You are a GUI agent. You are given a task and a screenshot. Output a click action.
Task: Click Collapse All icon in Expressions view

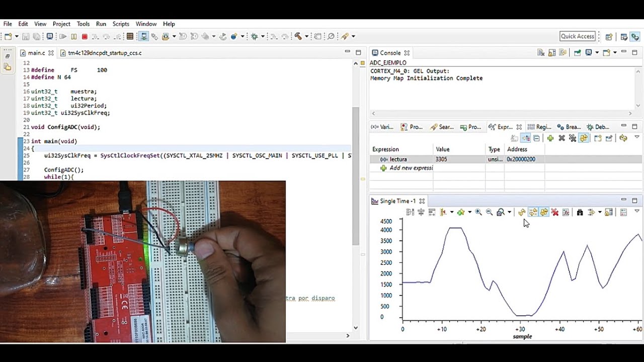pos(536,138)
